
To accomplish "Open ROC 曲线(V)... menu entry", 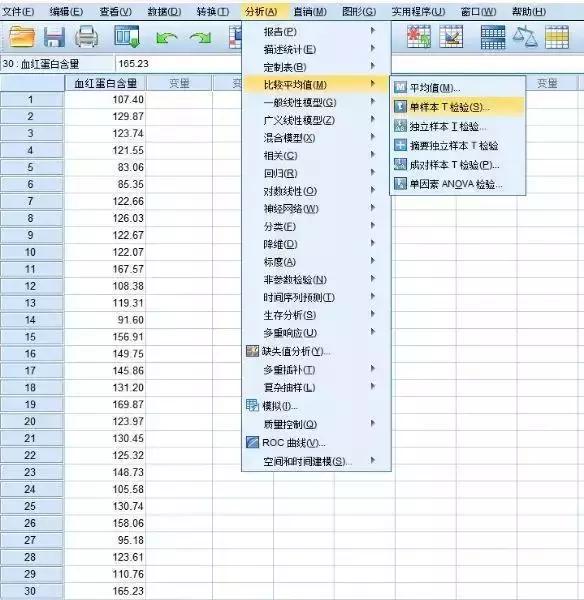I will pyautogui.click(x=316, y=443).
